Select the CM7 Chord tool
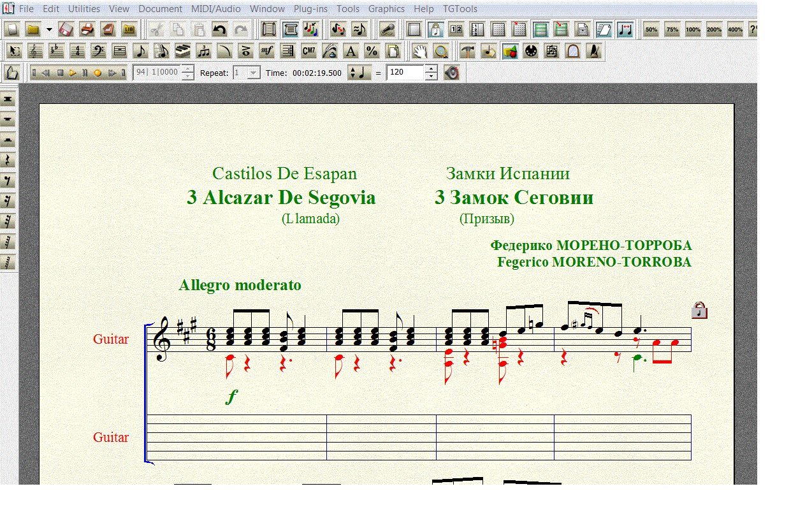Viewport: 812px width, 521px height. tap(309, 51)
